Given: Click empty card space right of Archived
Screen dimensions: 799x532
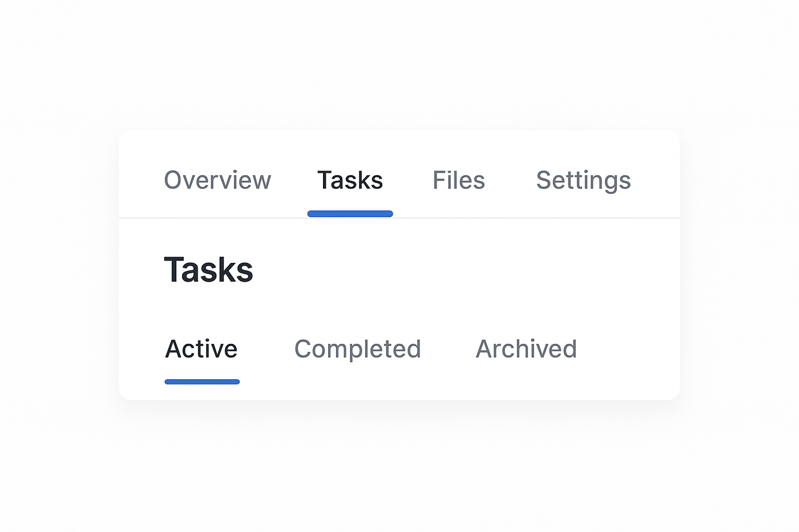Looking at the screenshot, I should [x=628, y=349].
